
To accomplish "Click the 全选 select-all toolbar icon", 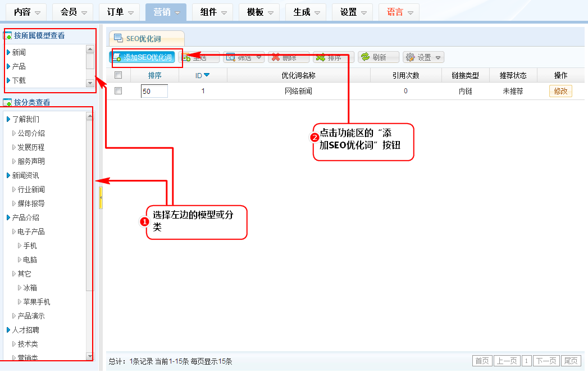I will click(x=187, y=57).
